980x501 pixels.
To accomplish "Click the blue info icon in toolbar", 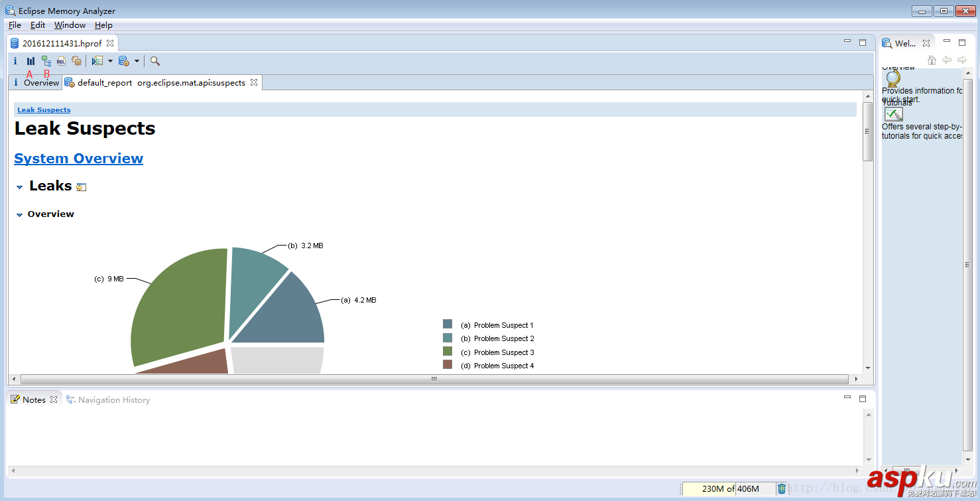I will point(15,61).
